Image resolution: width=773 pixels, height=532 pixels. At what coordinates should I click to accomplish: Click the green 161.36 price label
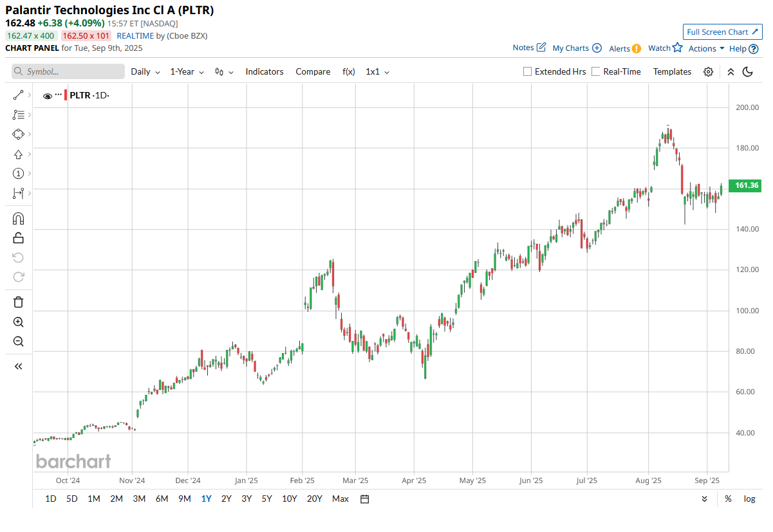pos(747,185)
